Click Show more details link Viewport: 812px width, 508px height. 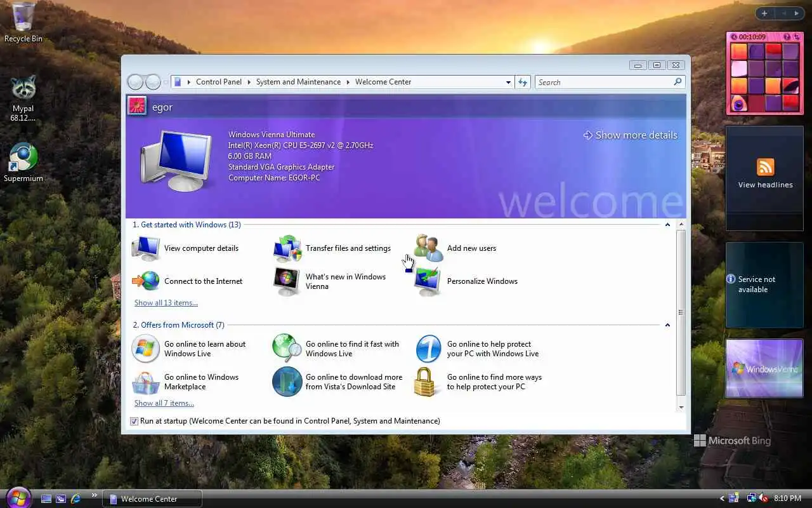[x=631, y=135]
